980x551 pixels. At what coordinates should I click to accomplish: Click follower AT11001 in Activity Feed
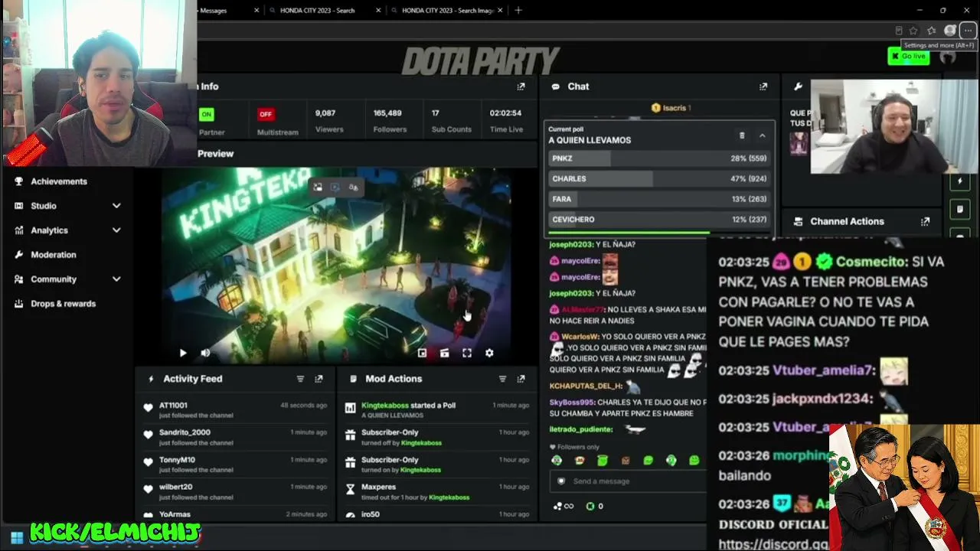point(173,406)
